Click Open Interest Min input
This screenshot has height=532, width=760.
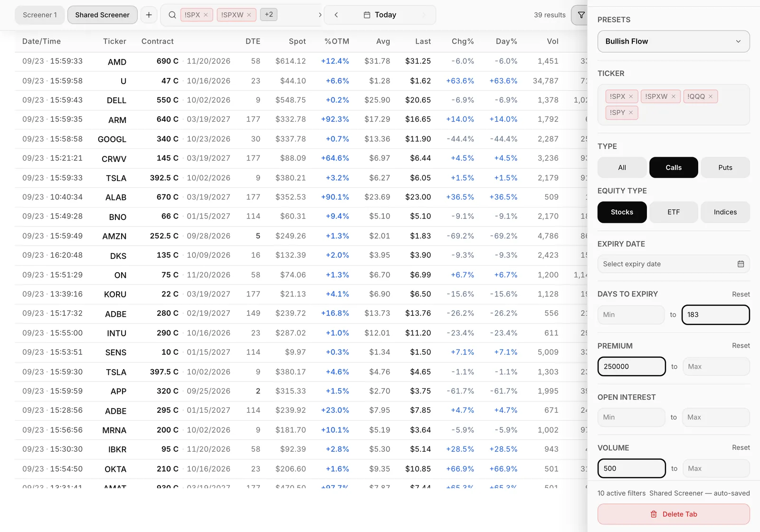(631, 418)
